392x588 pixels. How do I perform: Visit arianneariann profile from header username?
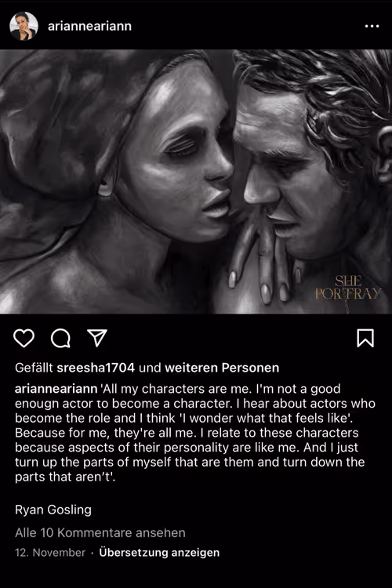coord(89,26)
